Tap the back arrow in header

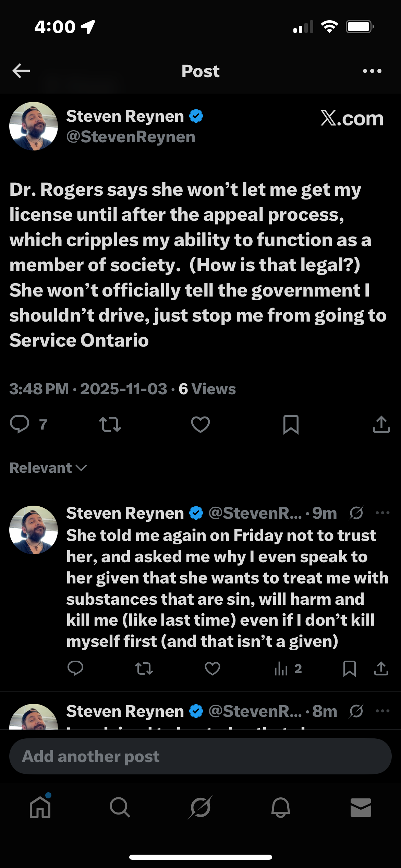[21, 71]
